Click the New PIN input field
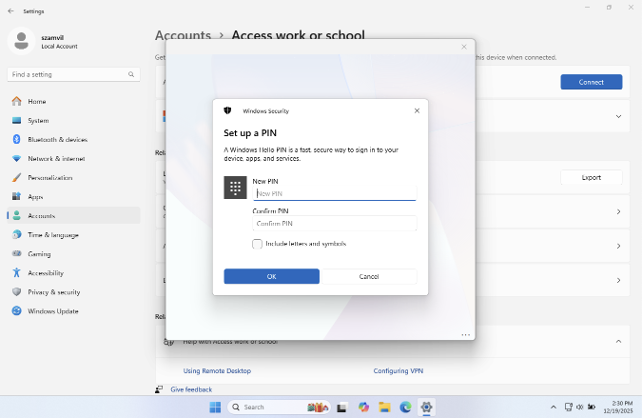Image resolution: width=642 pixels, height=418 pixels. pos(335,194)
